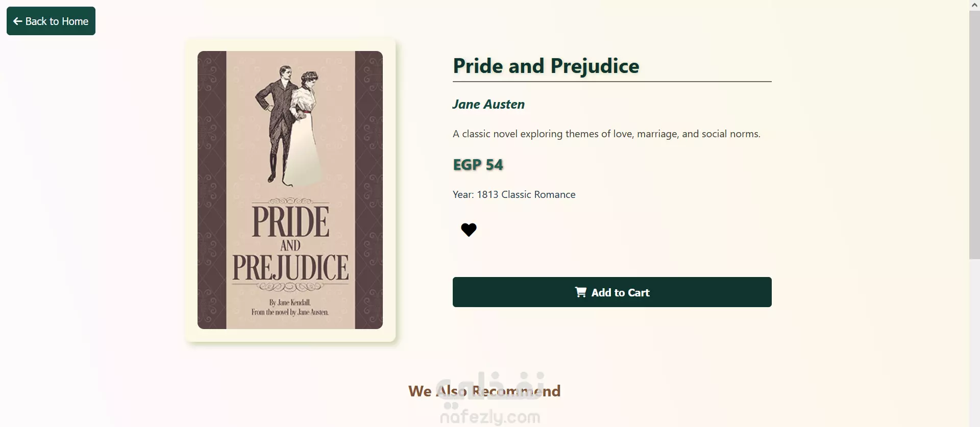Open the Jane Austen author name
Image resolution: width=980 pixels, height=427 pixels.
pos(488,104)
